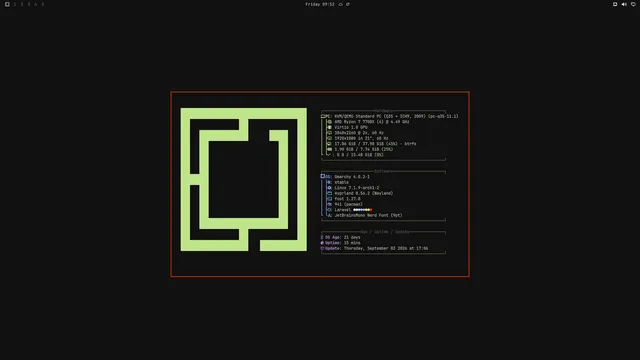Click the 'Hardware' section header
The height and width of the screenshot is (360, 640).
tap(383, 111)
